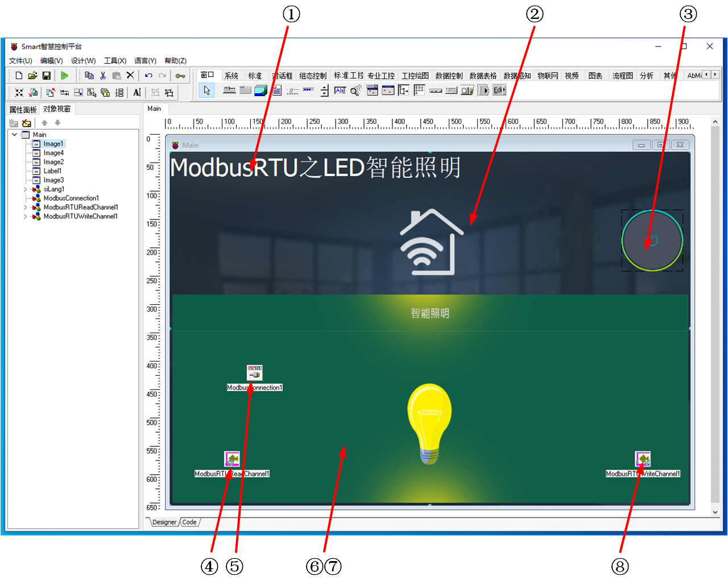Click the Main document tab above ruler

[154, 109]
